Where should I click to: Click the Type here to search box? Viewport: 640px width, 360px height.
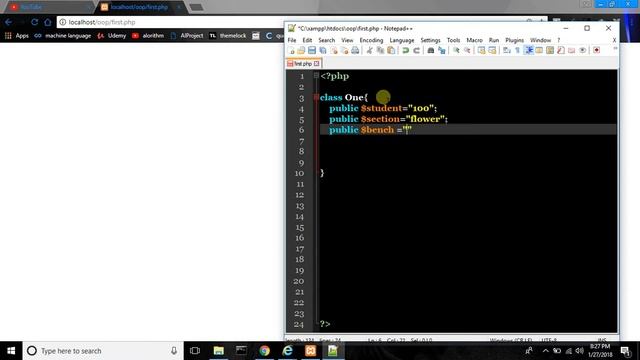[x=103, y=351]
